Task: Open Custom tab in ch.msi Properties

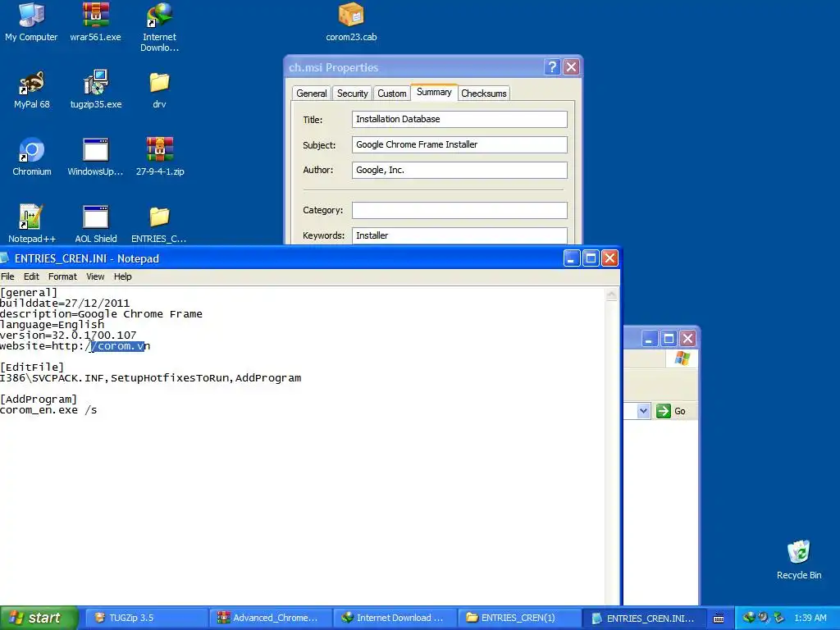Action: point(391,94)
